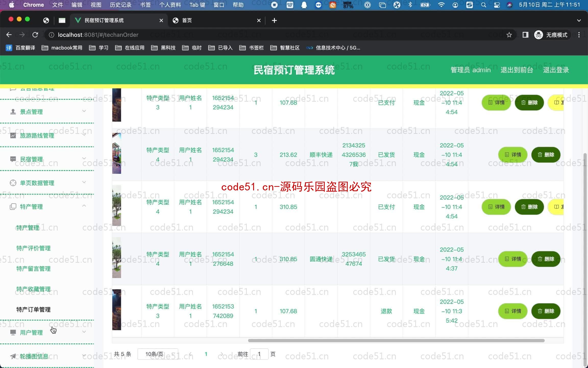
Task: Select the 单页数据管理 sidebar icon
Action: coord(13,182)
